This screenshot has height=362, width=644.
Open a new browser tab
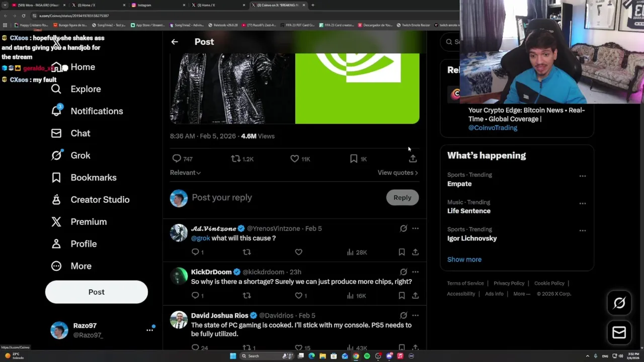313,5
